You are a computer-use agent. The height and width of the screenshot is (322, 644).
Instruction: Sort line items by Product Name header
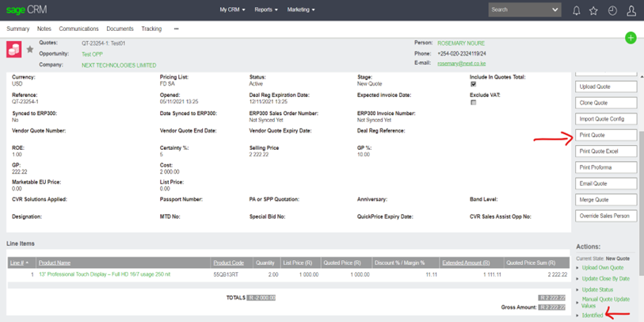55,263
